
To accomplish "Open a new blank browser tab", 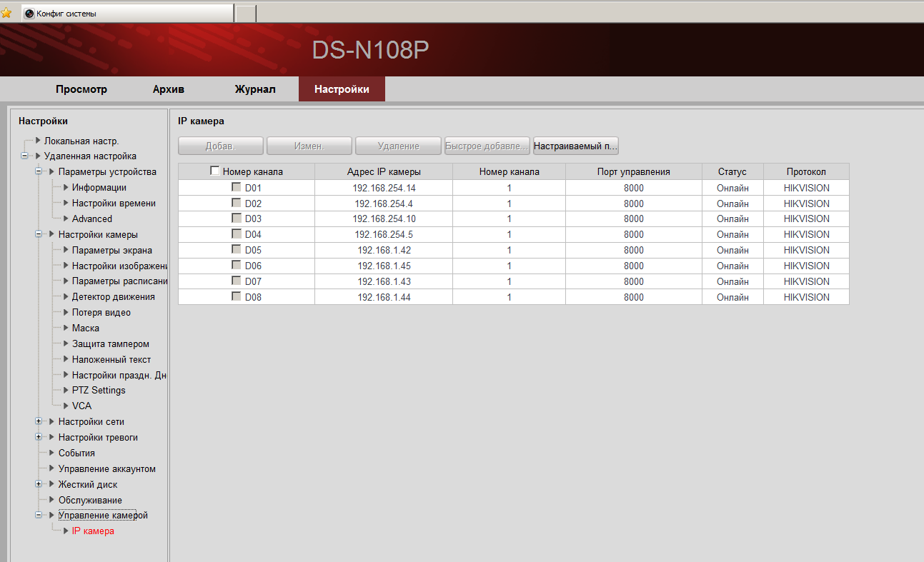I will coord(246,13).
